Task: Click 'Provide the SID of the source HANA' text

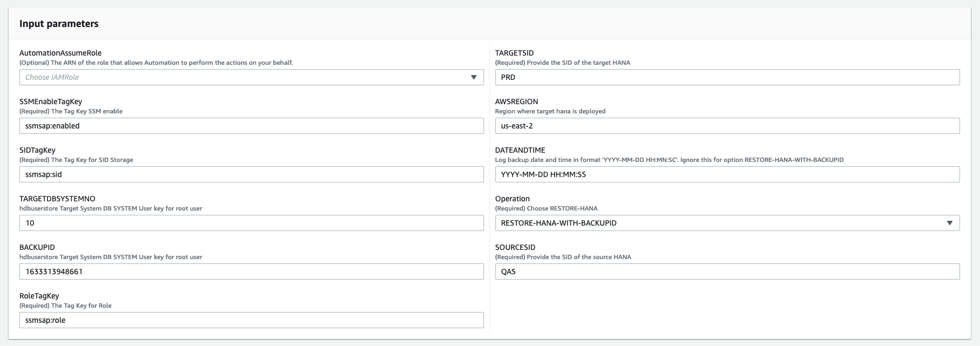Action: 579,257
